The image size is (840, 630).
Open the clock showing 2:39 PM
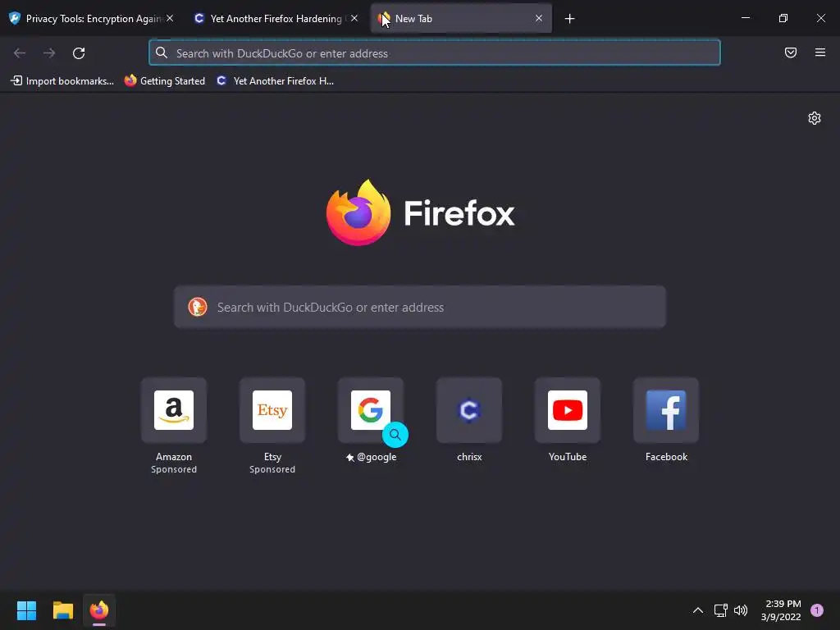[x=781, y=610]
